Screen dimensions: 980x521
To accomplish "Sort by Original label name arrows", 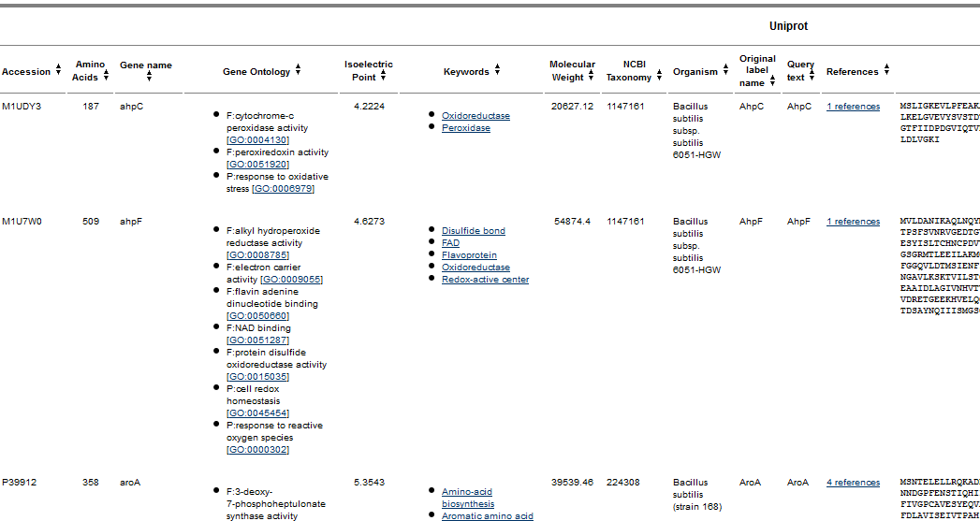I will 772,83.
